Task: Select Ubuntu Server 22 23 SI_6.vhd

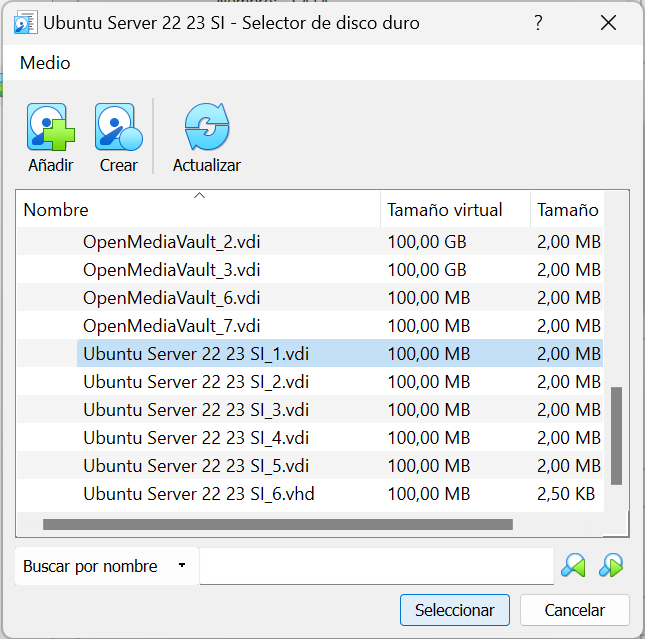Action: click(310, 493)
